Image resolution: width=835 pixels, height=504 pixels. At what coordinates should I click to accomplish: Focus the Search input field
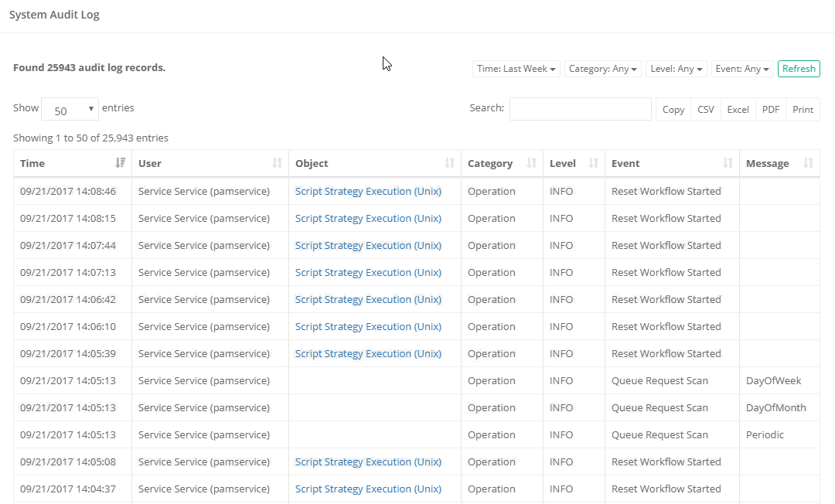(x=580, y=109)
